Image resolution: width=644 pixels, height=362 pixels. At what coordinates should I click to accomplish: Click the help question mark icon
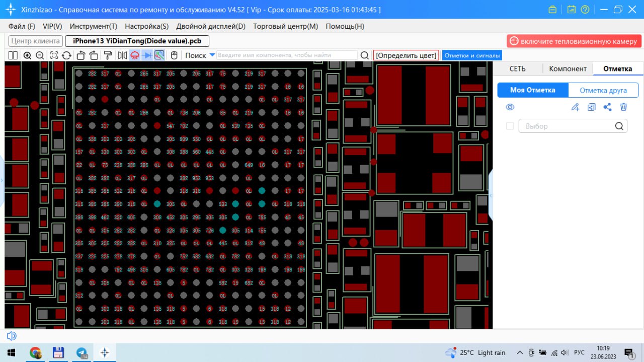point(585,9)
